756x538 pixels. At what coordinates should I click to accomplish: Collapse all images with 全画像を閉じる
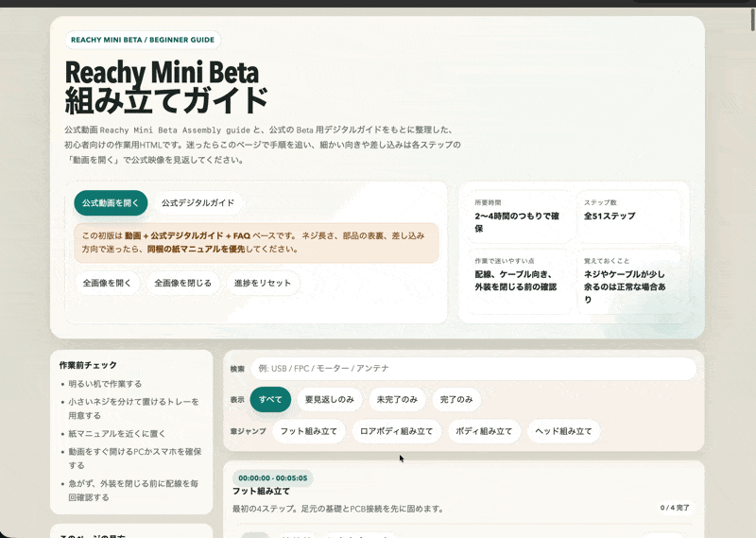coord(182,283)
